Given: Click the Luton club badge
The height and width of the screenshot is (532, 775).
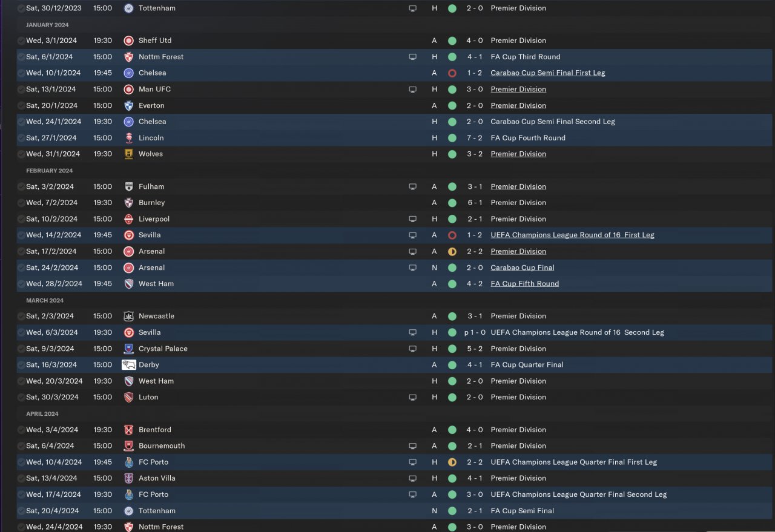Looking at the screenshot, I should (x=128, y=398).
